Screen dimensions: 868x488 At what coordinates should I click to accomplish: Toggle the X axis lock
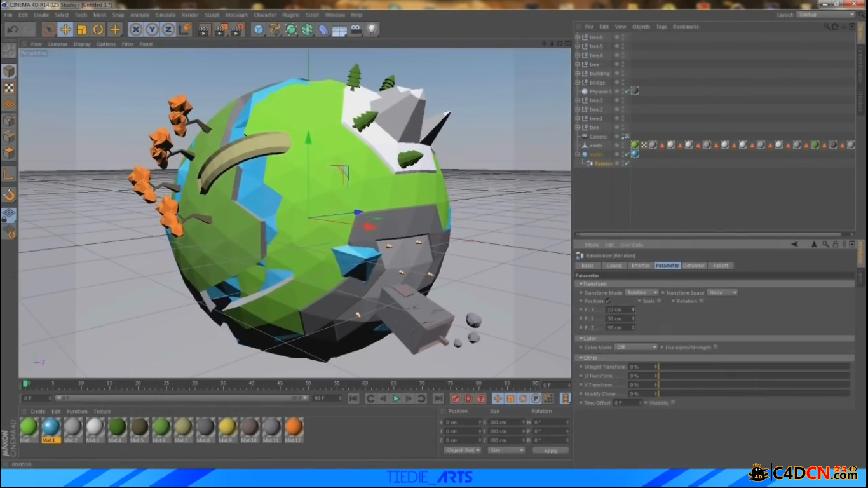pyautogui.click(x=135, y=29)
